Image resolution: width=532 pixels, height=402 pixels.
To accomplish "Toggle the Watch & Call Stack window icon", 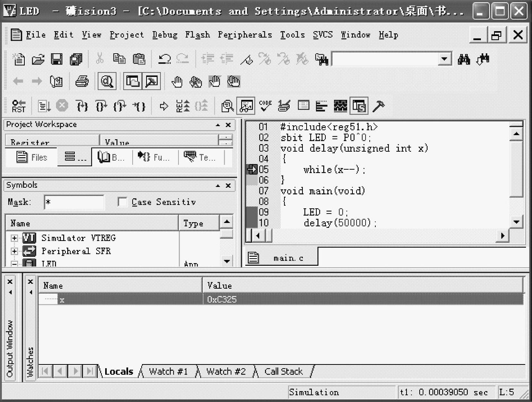I will [246, 106].
